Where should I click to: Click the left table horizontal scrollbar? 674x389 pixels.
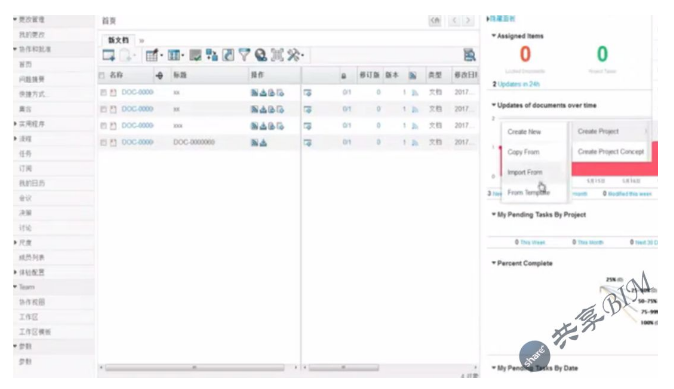[194, 368]
